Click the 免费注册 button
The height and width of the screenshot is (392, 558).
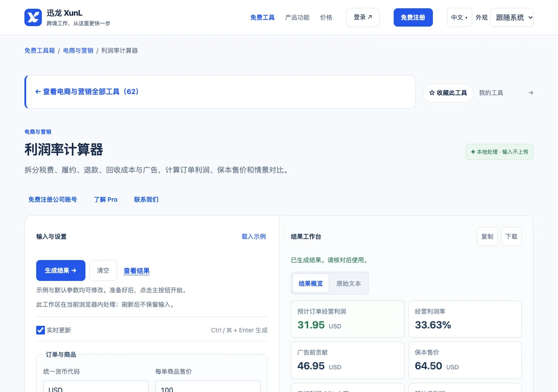(x=413, y=17)
